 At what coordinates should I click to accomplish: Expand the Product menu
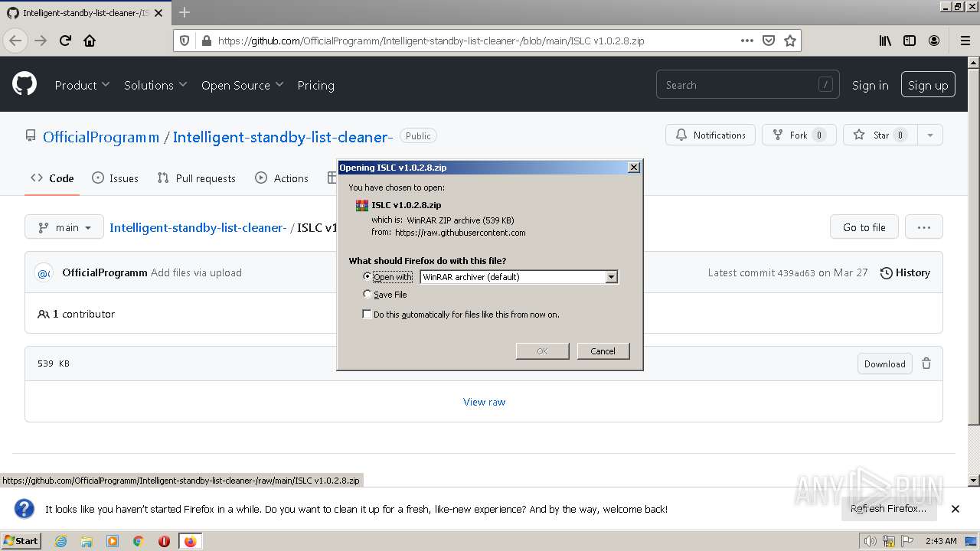tap(82, 85)
